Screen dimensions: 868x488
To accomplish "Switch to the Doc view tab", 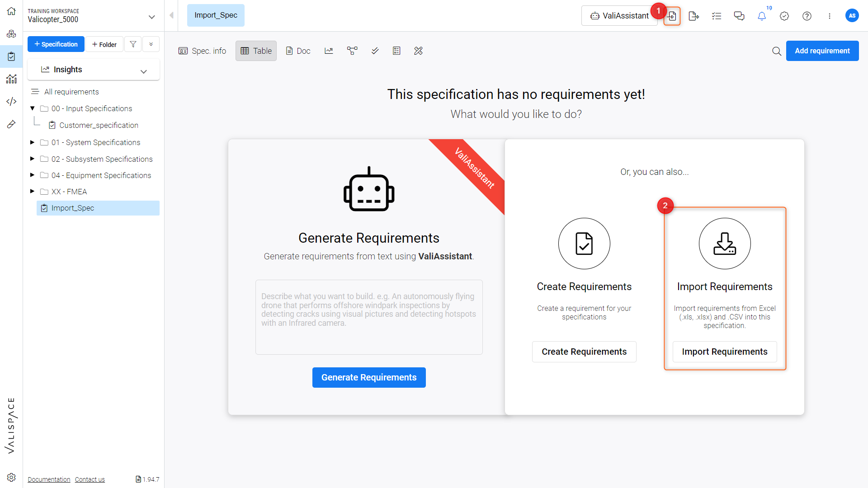I will tap(298, 51).
